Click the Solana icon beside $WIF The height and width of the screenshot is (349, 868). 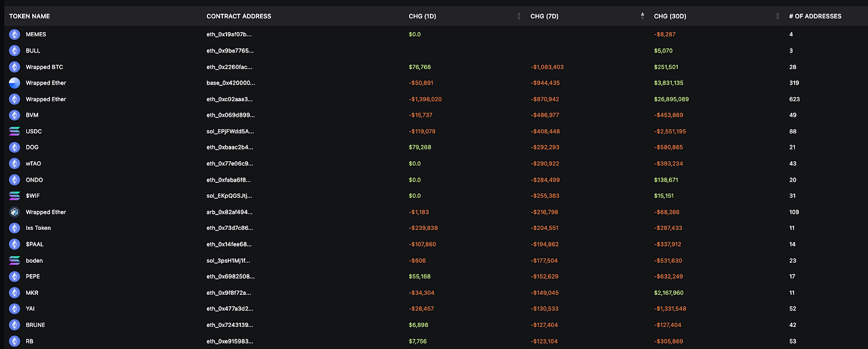pyautogui.click(x=14, y=196)
